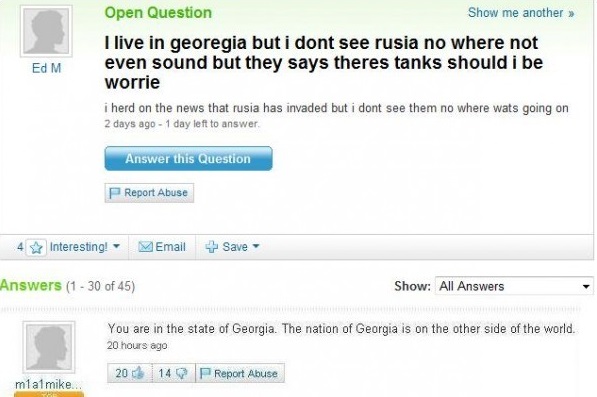Expand the Save dropdown arrow
This screenshot has height=397, width=597.
(x=256, y=246)
